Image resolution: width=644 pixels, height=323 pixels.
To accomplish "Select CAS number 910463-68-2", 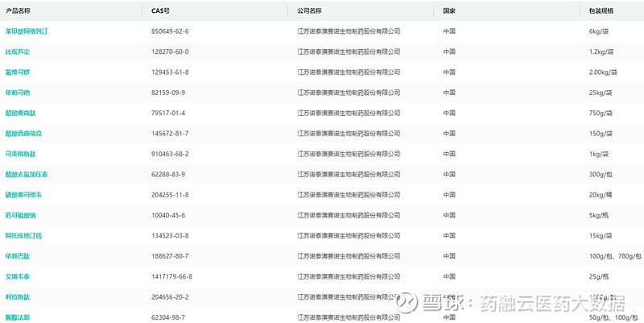I will pyautogui.click(x=170, y=154).
